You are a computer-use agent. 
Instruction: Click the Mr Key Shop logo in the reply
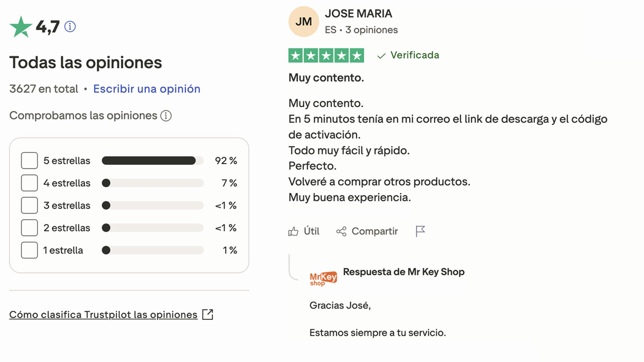tap(322, 277)
